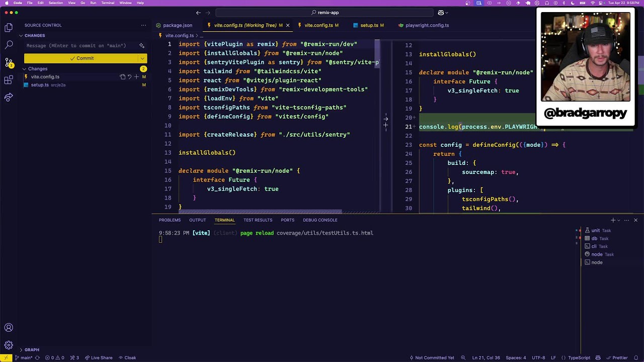Stage vite.config.ts with the plus icon
This screenshot has height=362, width=644.
[136, 76]
